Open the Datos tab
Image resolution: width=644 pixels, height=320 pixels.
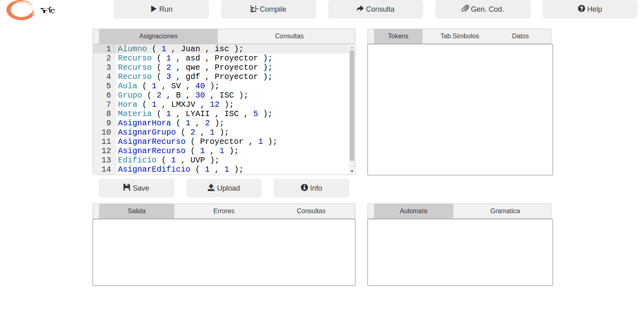pyautogui.click(x=520, y=36)
